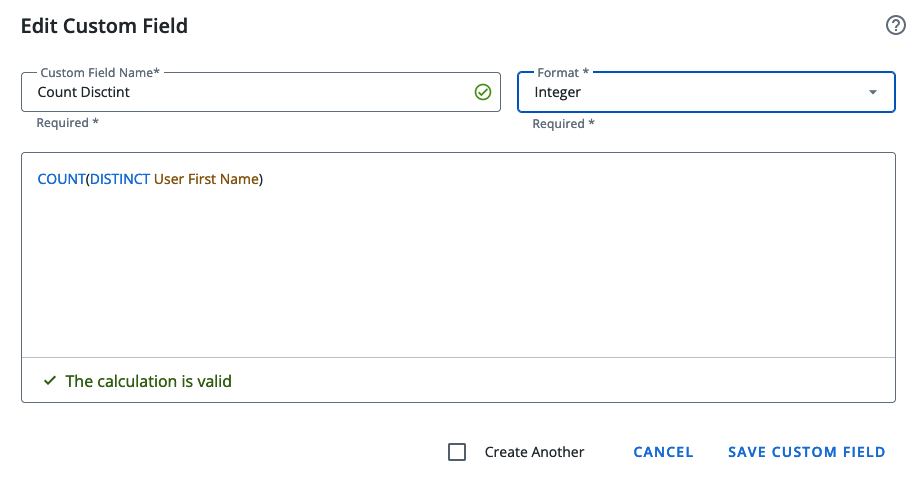Click the User First Name field reference

point(206,179)
